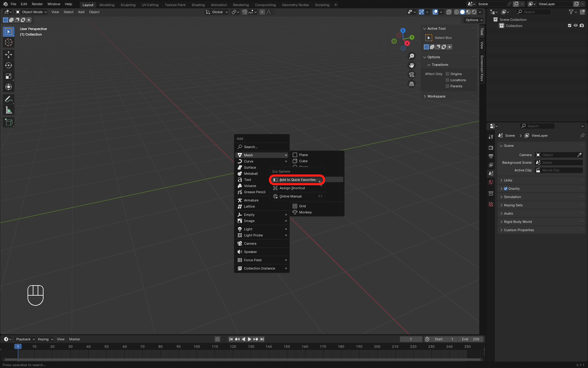
Task: Click Search field in Add menu
Action: tap(262, 147)
